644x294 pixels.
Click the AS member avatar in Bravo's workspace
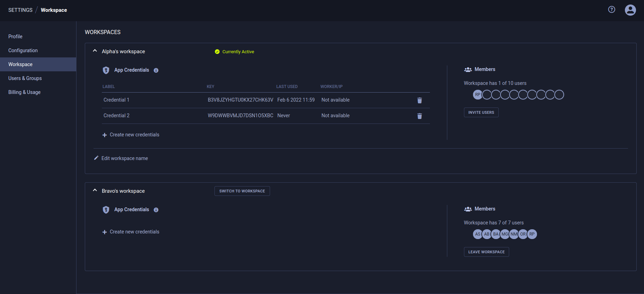[x=478, y=234]
